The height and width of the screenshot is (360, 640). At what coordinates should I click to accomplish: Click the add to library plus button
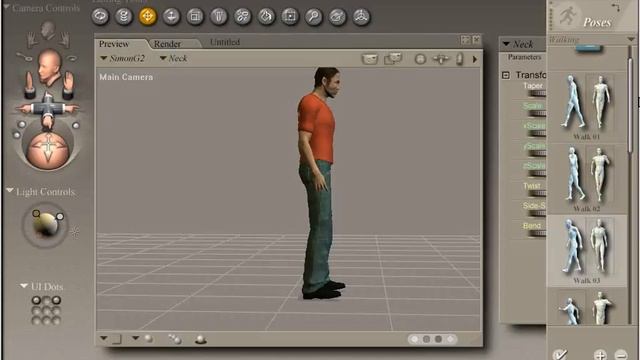pos(600,354)
